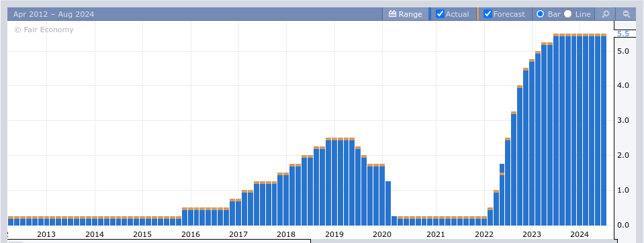Click the Apr 2012 – Aug 2024 date label

click(54, 14)
